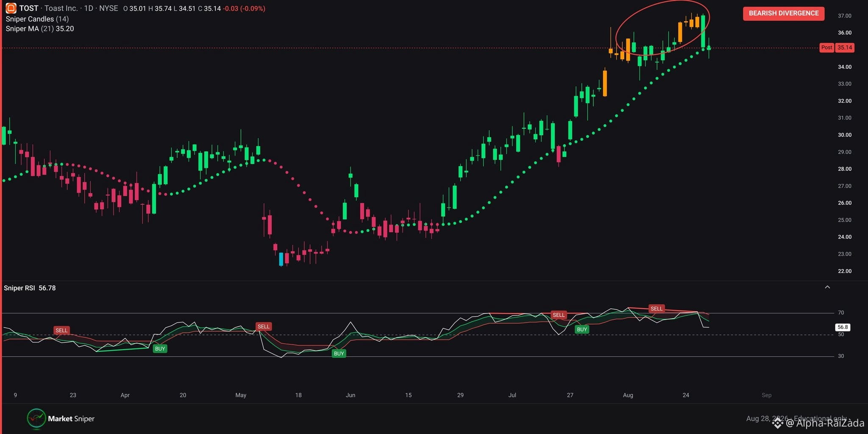The height and width of the screenshot is (434, 868).
Task: Click the 36.00 price axis label
Action: point(844,33)
